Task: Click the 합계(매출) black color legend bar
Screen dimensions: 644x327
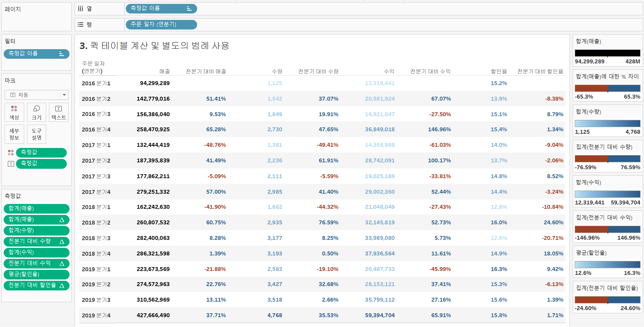Action: [x=607, y=53]
